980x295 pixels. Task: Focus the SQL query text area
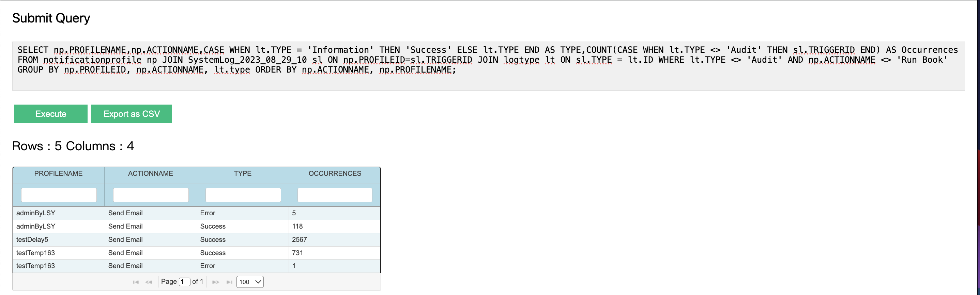pyautogui.click(x=489, y=66)
